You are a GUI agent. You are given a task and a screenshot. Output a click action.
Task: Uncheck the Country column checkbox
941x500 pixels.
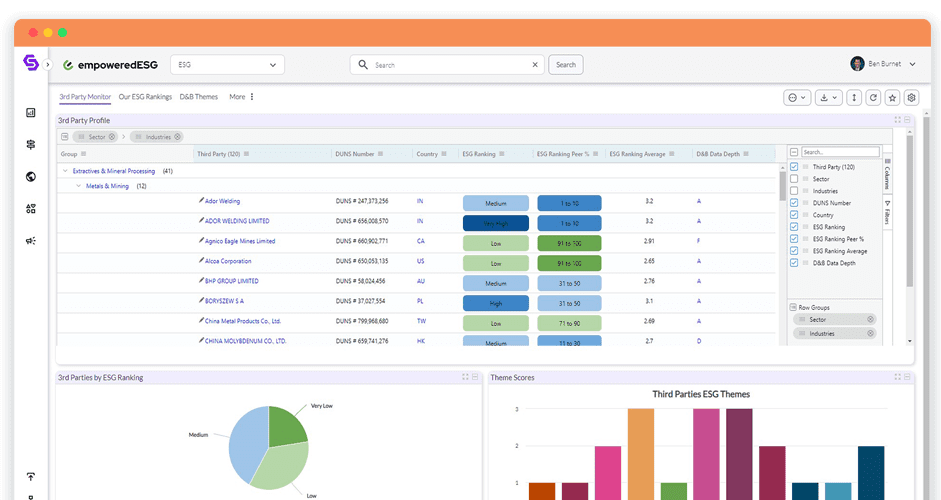(x=794, y=215)
